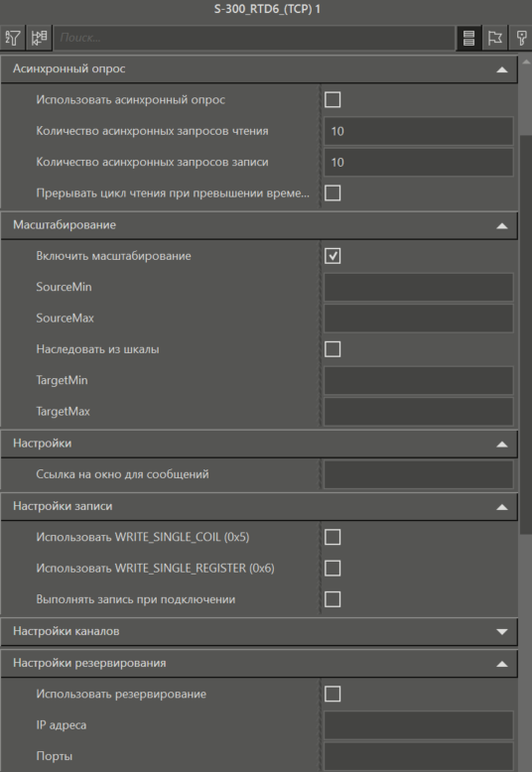Screen dimensions: 532x772
Task: Toggle Наследовать из шкалы checkbox
Action: coord(332,349)
